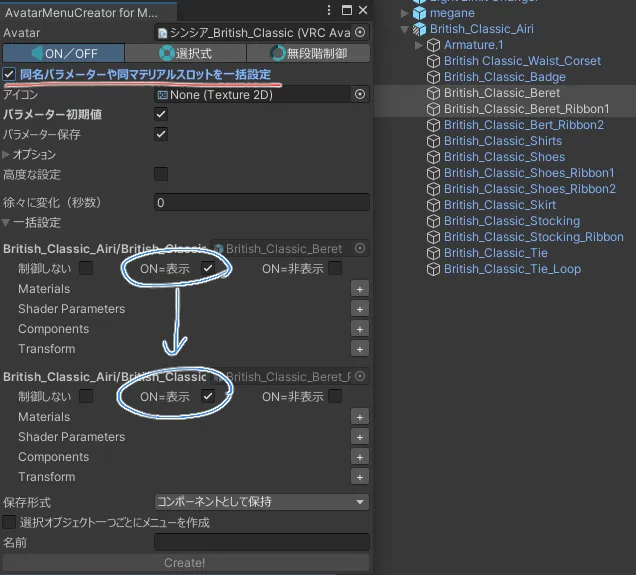The image size is (636, 575).
Task: Expand the オプション foldout
Action: [7, 155]
